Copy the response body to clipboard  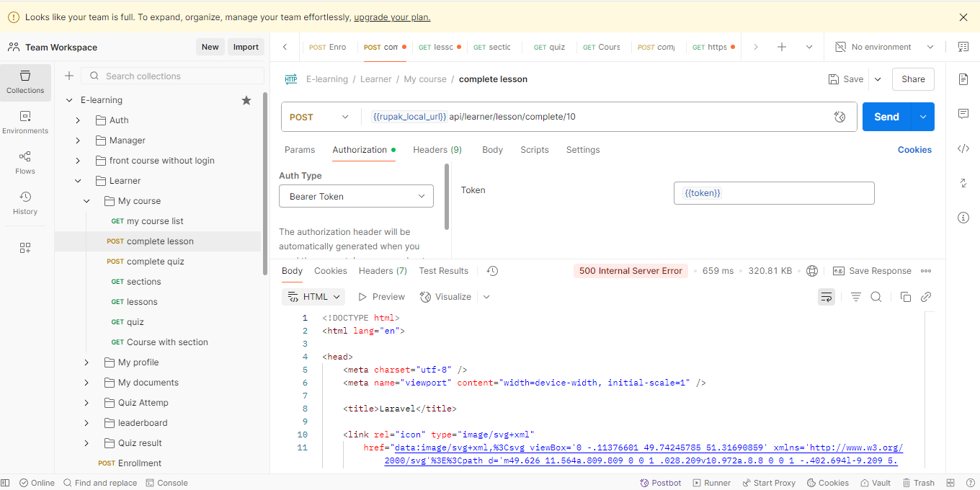coord(906,297)
